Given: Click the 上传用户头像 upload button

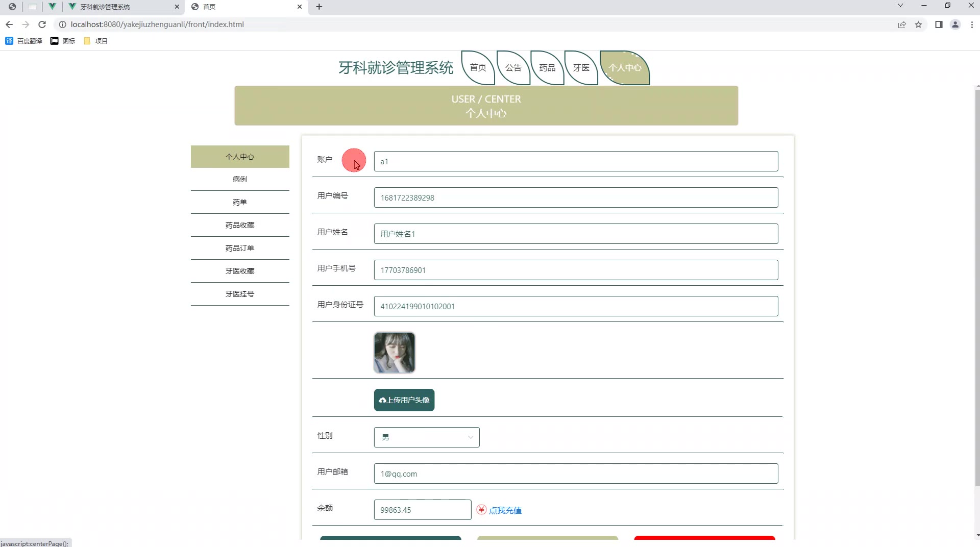Looking at the screenshot, I should click(x=404, y=400).
